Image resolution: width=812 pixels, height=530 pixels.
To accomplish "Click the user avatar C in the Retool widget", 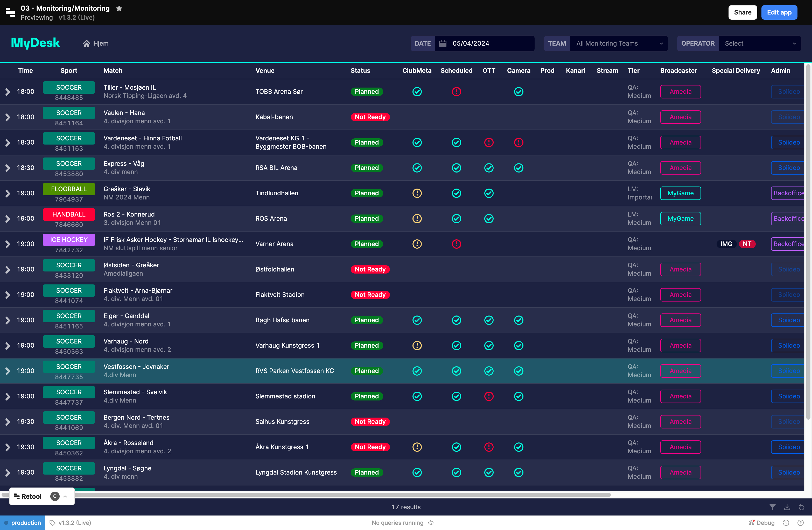I will click(55, 496).
